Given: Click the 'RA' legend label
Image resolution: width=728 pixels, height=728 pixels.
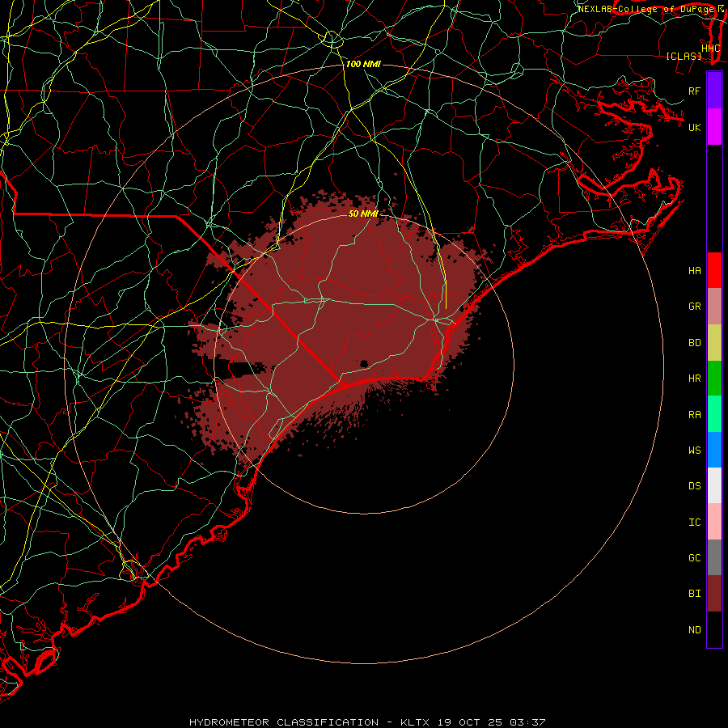Looking at the screenshot, I should pyautogui.click(x=694, y=415).
